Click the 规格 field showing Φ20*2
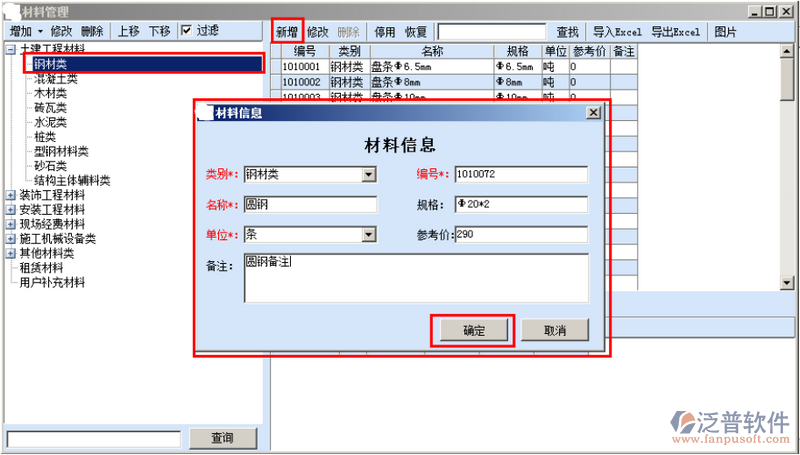The height and width of the screenshot is (455, 800). click(x=521, y=205)
